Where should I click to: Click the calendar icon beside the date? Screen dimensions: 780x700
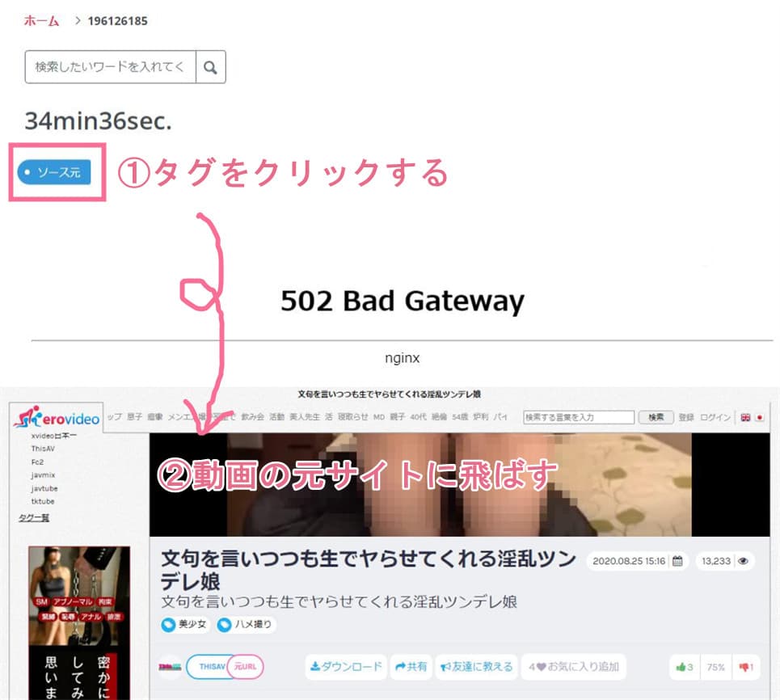coord(677,561)
